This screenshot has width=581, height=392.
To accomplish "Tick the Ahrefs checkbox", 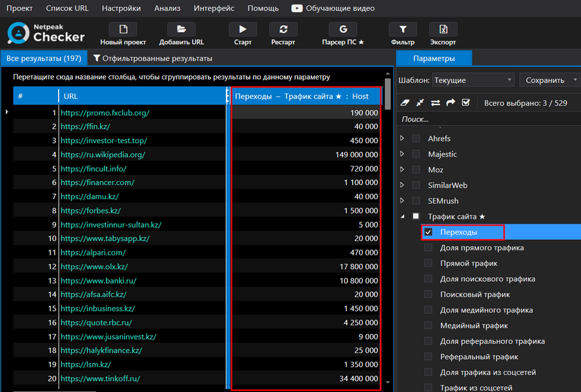I will click(416, 139).
